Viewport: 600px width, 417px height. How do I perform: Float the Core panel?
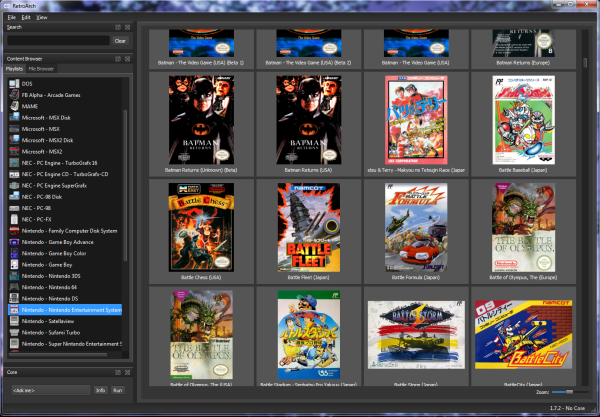118,372
